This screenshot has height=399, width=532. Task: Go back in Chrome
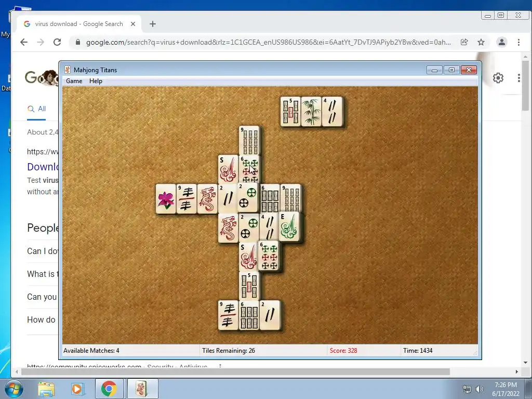click(24, 42)
